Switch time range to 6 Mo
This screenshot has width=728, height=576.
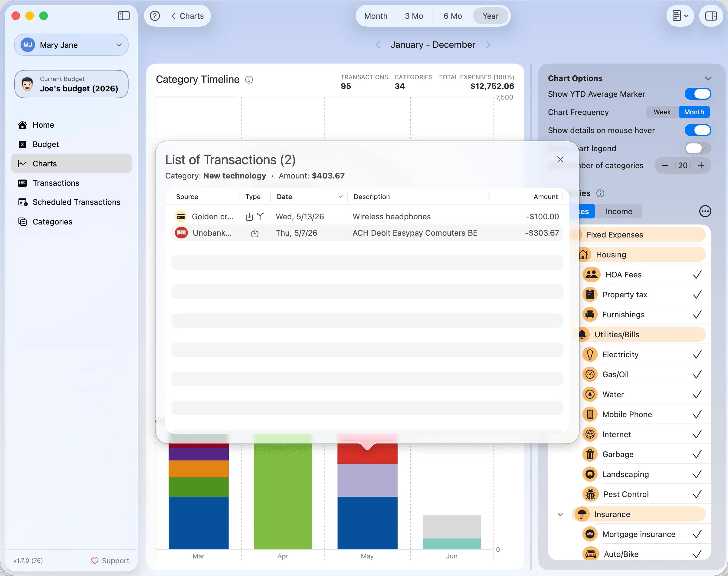coord(453,16)
